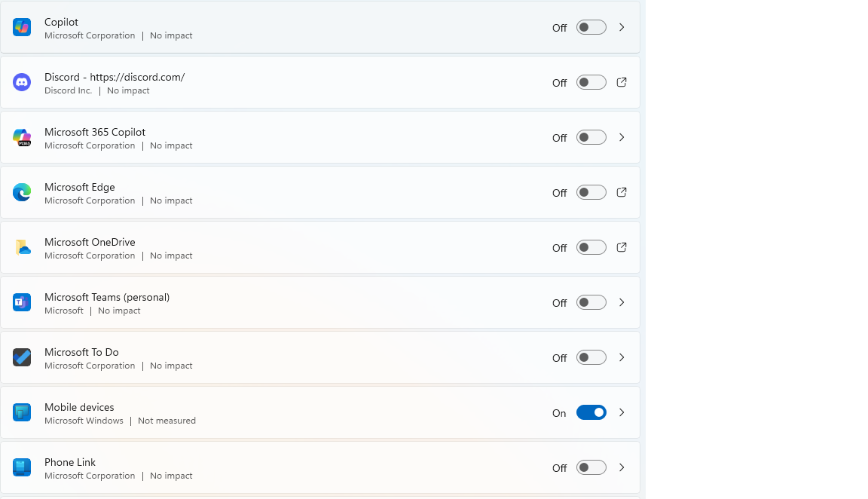Open OneDrive file location link icon
This screenshot has width=868, height=499.
point(622,248)
